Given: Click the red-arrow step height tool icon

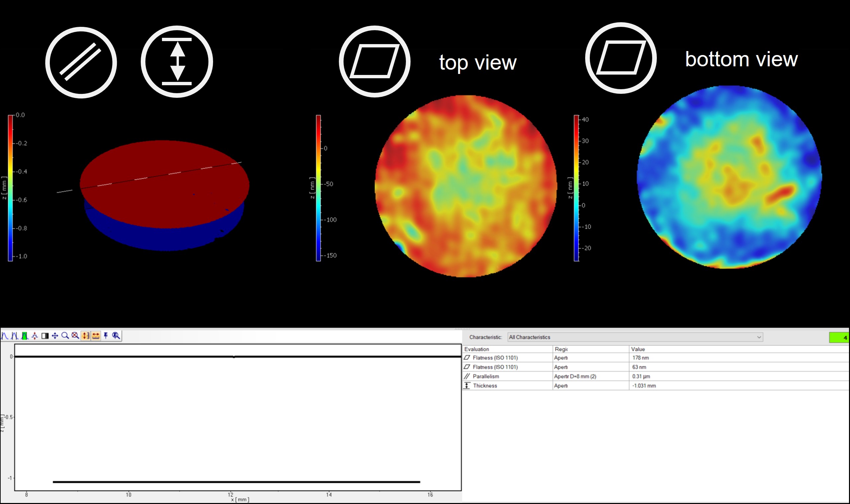Looking at the screenshot, I should click(35, 336).
